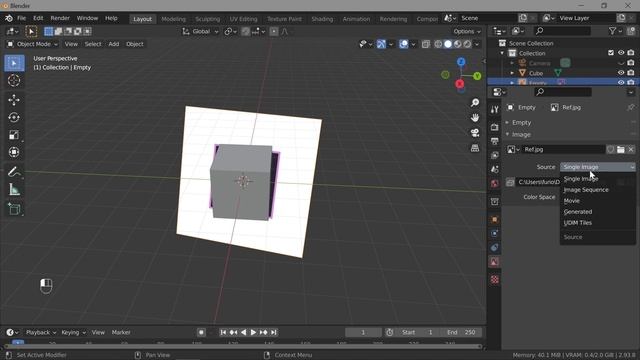Click the End frame 250 field

pyautogui.click(x=462, y=333)
